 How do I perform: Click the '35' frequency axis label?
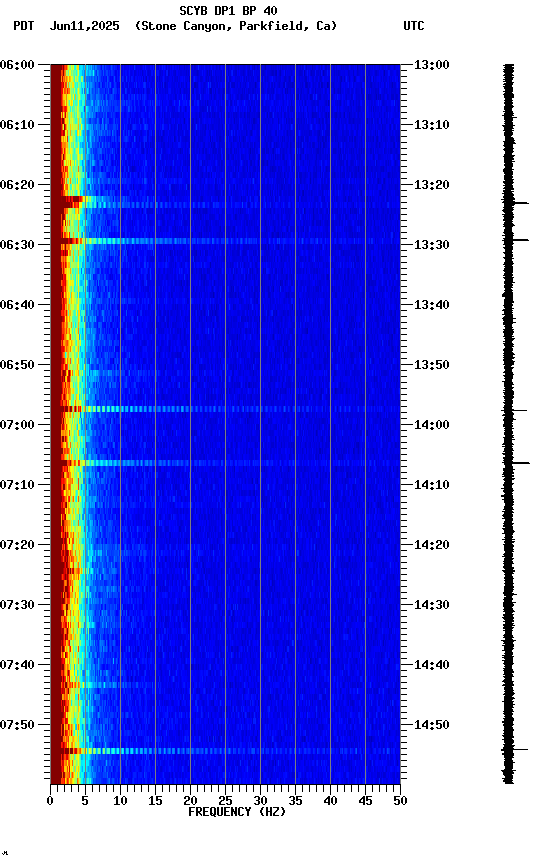(295, 801)
